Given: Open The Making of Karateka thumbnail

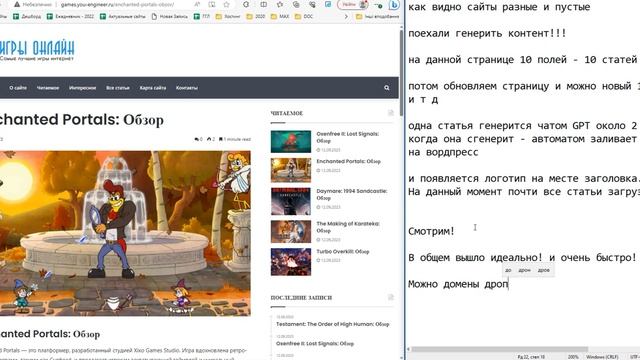Looking at the screenshot, I should click(x=291, y=231).
